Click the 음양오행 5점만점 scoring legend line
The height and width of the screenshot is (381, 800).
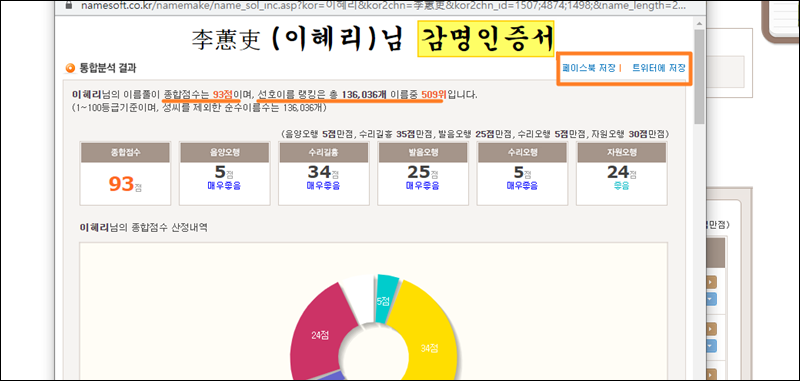474,134
